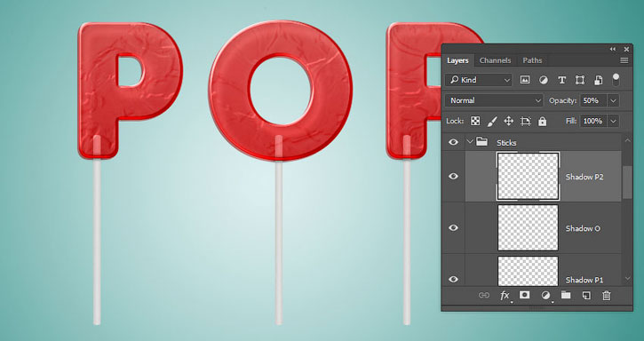Image resolution: width=644 pixels, height=341 pixels.
Task: Switch to the Channels tab
Action: click(x=495, y=60)
